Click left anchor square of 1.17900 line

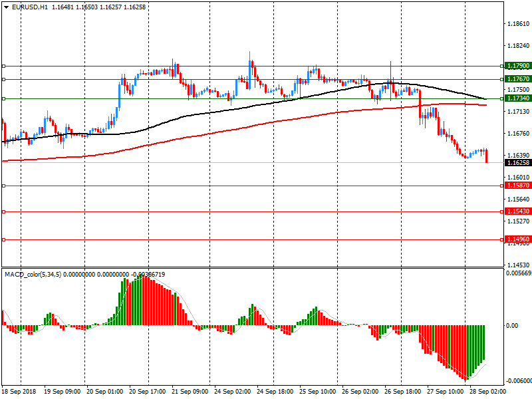pos(3,66)
